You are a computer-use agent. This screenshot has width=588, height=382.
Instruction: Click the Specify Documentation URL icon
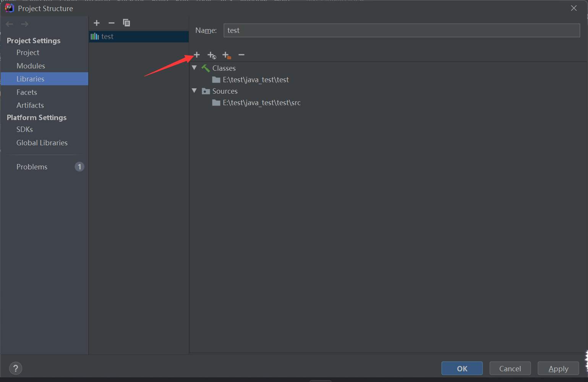point(212,55)
